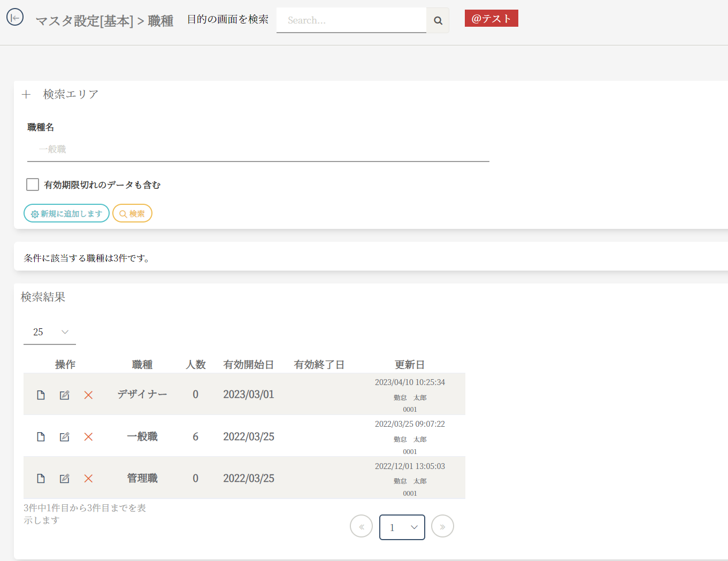
Task: Click the back arrow circle icon
Action: pyautogui.click(x=15, y=18)
